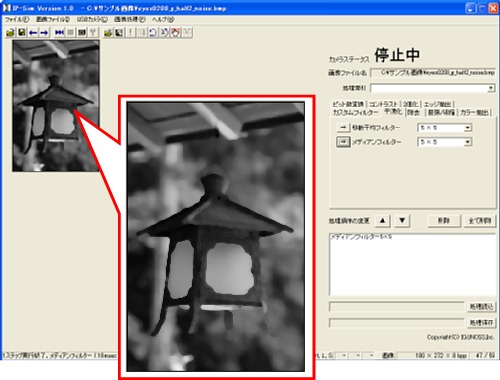Click the blue undo arrow icon
This screenshot has height=380, width=500.
[153, 32]
